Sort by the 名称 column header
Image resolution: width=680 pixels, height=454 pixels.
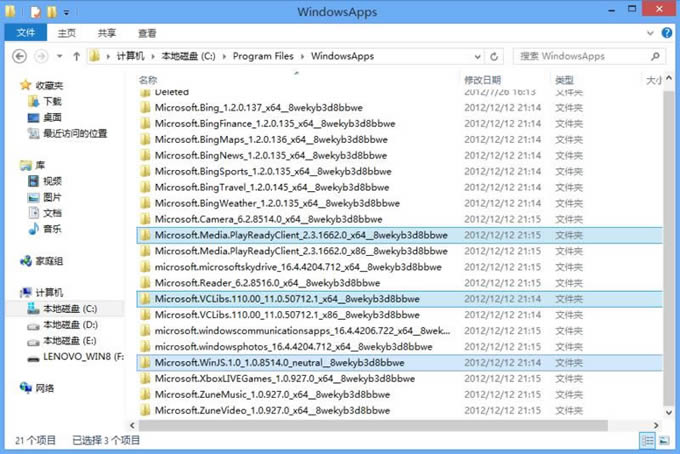tap(148, 80)
